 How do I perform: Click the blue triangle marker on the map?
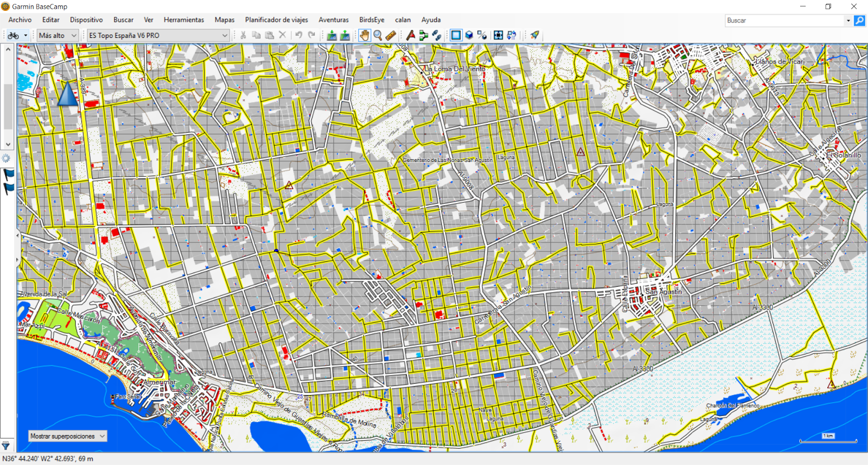67,93
